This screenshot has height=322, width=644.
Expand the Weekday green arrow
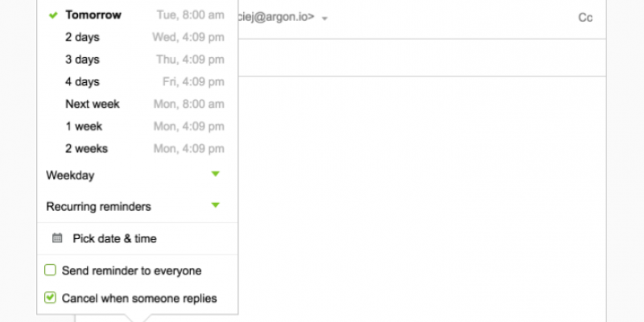215,174
